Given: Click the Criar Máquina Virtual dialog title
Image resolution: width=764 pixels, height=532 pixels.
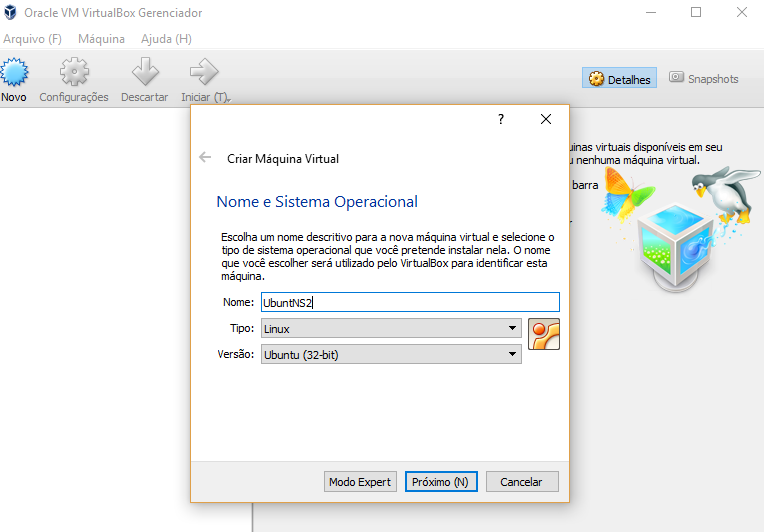Looking at the screenshot, I should click(x=283, y=159).
